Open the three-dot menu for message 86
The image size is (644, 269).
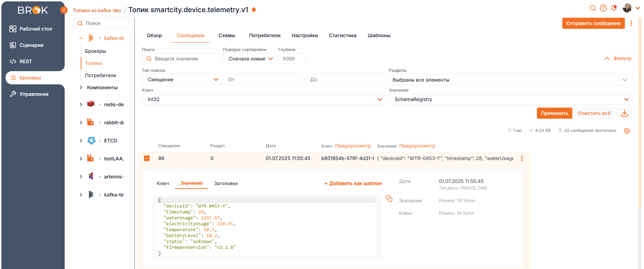click(522, 158)
